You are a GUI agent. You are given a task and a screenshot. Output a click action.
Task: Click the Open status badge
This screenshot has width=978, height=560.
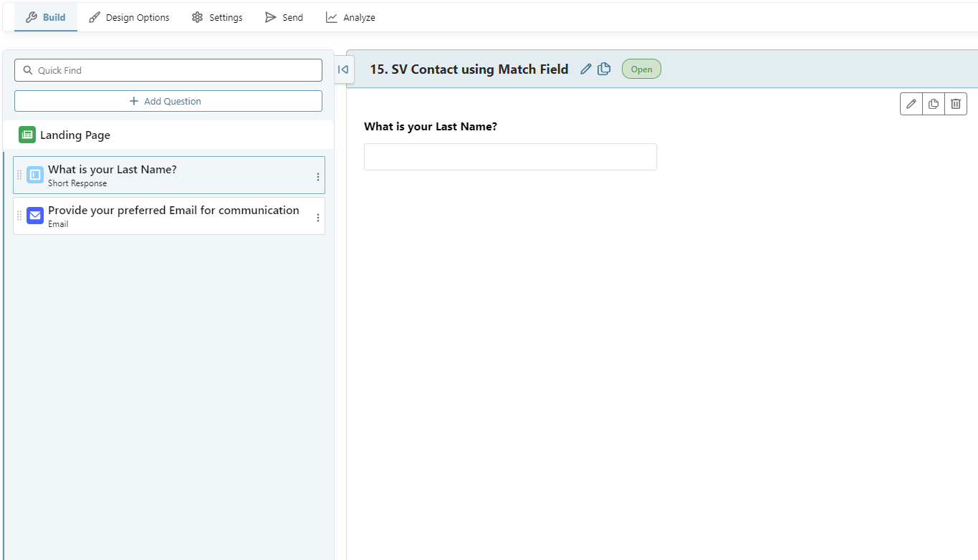click(x=641, y=69)
